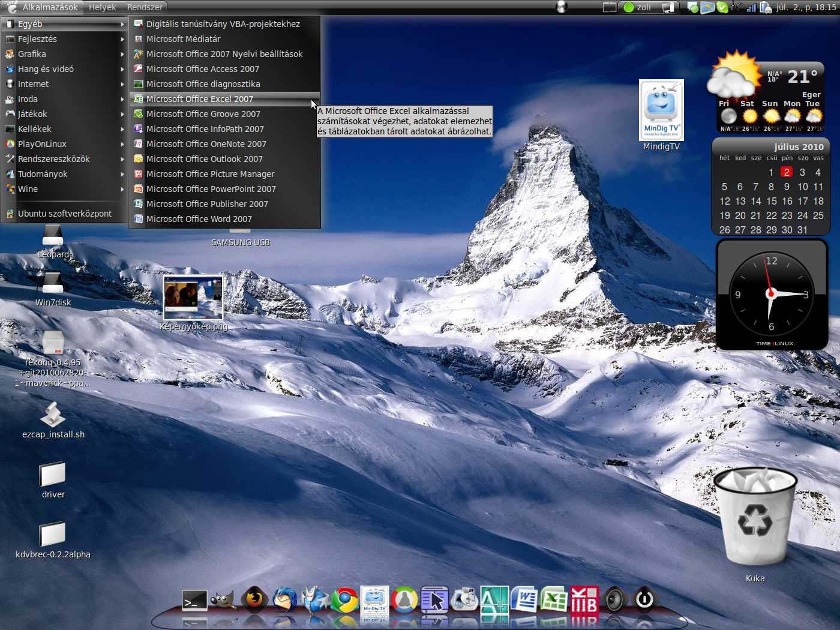840x630 pixels.
Task: Open the red KIIB dock icon
Action: point(584,599)
